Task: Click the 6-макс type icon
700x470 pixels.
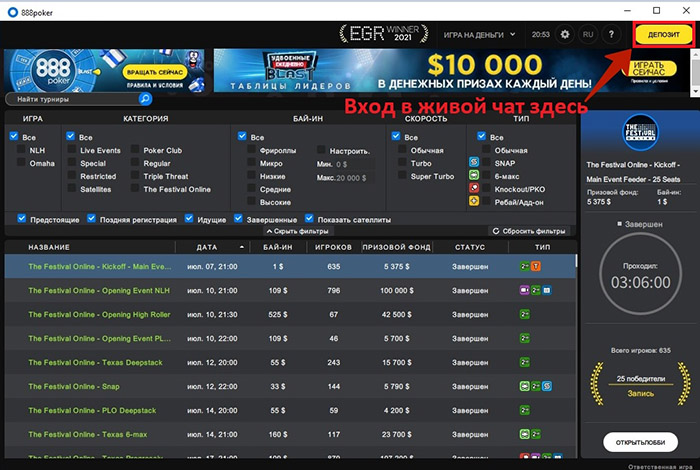Action: pos(474,175)
